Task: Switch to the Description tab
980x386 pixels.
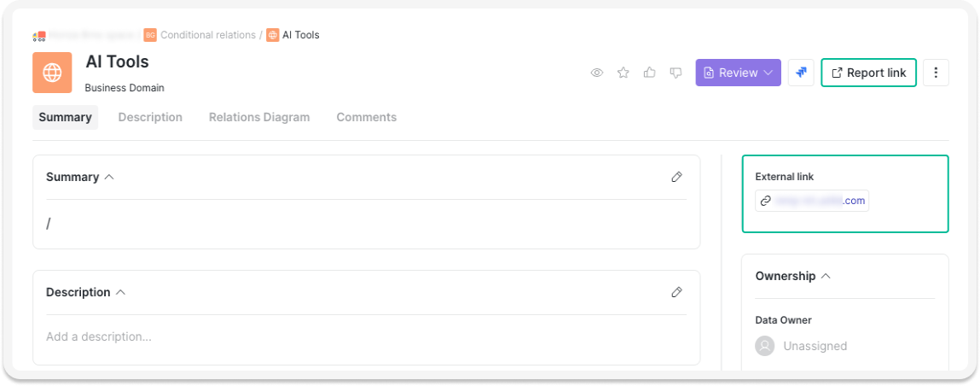Action: pos(150,118)
